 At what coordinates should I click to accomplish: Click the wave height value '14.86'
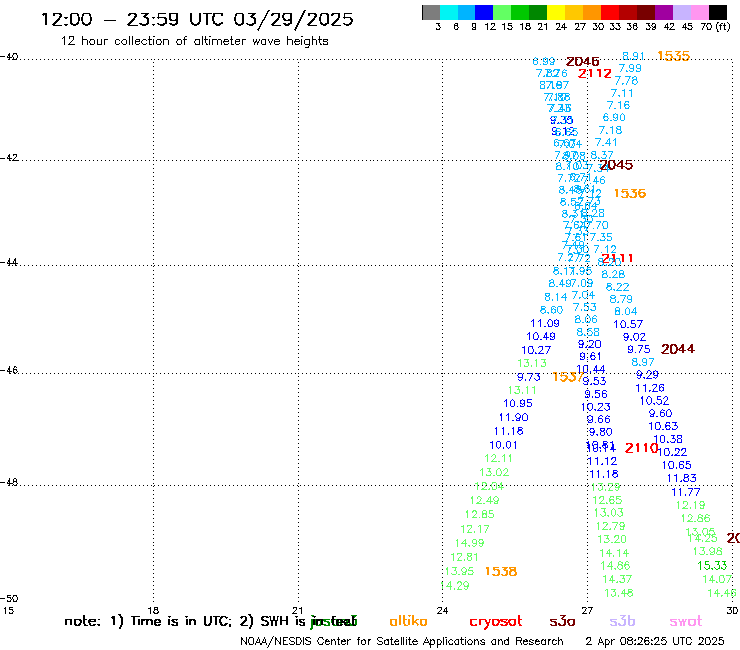coord(615,566)
